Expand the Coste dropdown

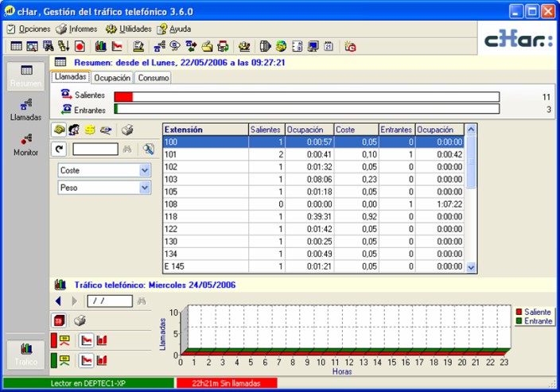[x=144, y=170]
